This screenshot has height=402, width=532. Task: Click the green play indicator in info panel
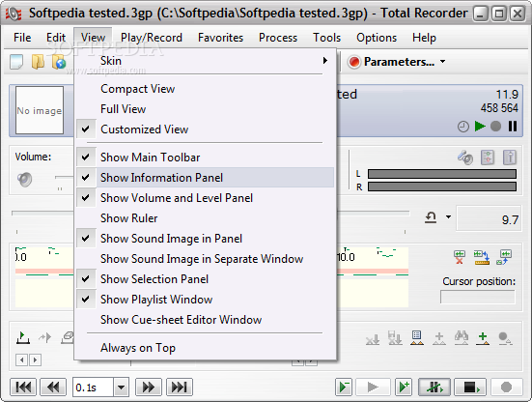[x=480, y=126]
